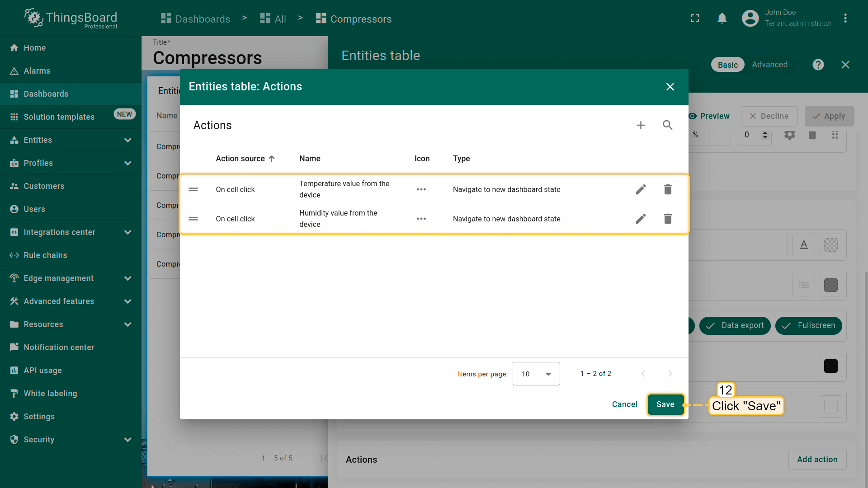Open the items per page dropdown
Viewport: 868px width, 488px height.
tap(536, 374)
